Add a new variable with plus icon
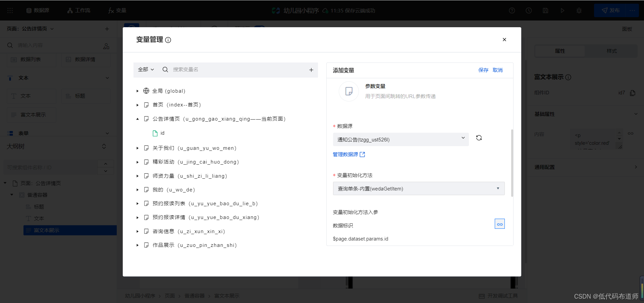This screenshot has width=644, height=303. coord(311,70)
